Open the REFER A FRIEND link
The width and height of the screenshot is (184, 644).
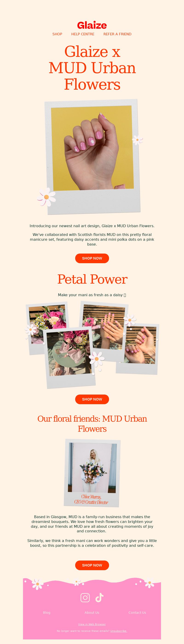[117, 34]
